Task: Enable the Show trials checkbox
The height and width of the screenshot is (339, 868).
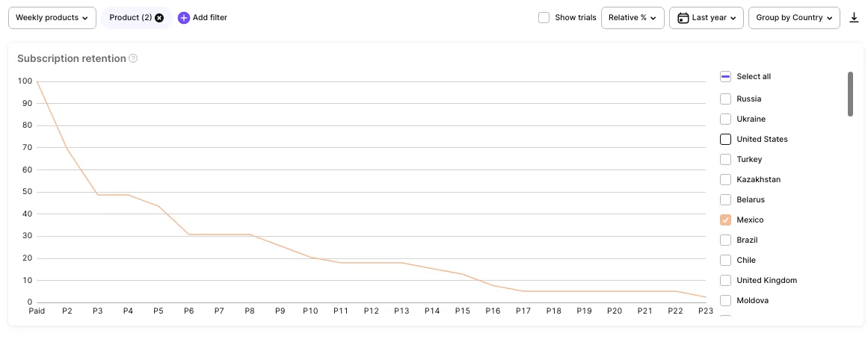Action: [544, 18]
